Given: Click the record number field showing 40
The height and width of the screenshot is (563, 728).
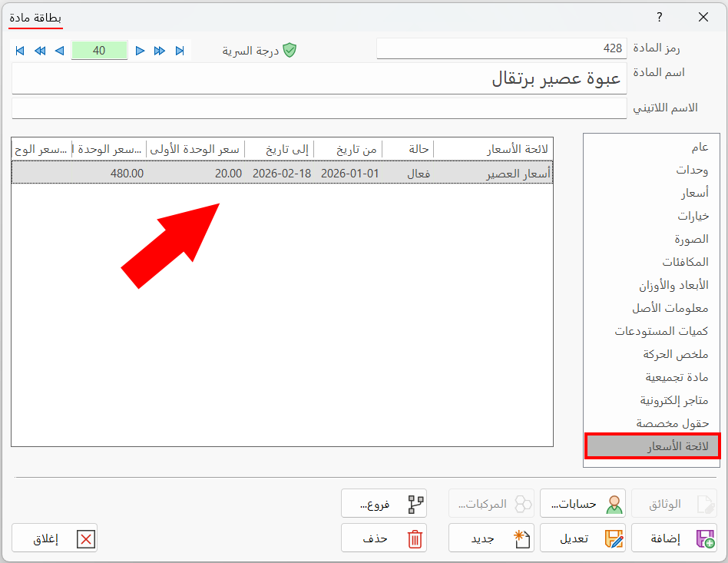Looking at the screenshot, I should [99, 50].
